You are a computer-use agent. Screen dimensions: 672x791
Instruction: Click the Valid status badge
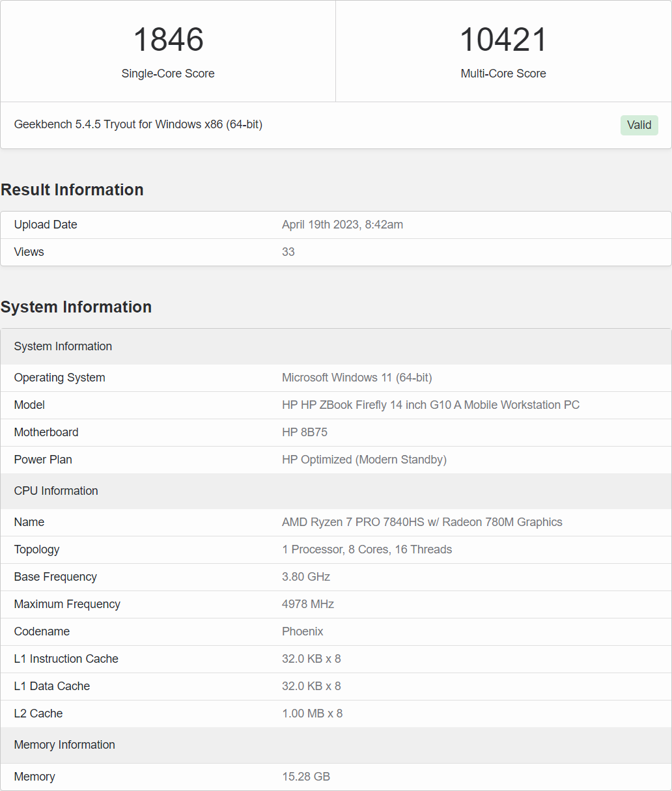639,125
